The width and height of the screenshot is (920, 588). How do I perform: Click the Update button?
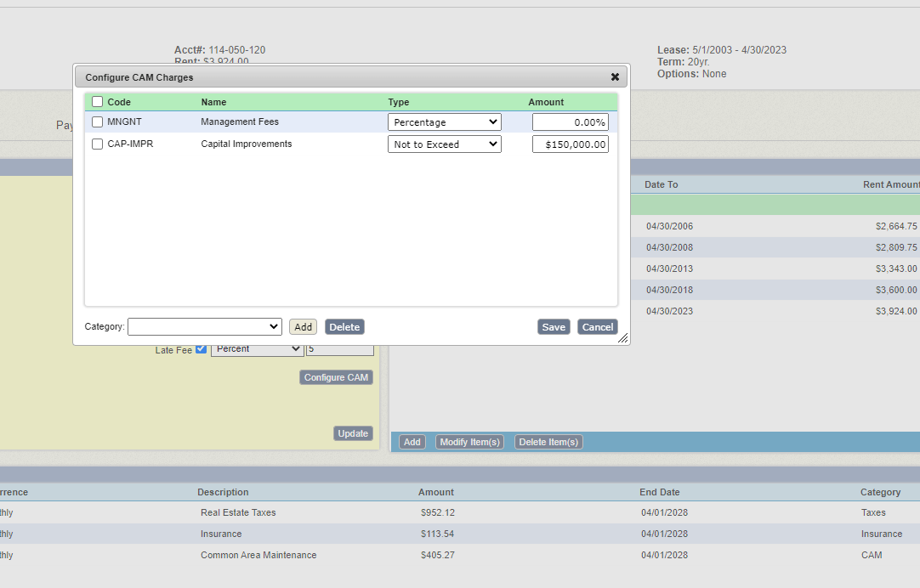[353, 433]
